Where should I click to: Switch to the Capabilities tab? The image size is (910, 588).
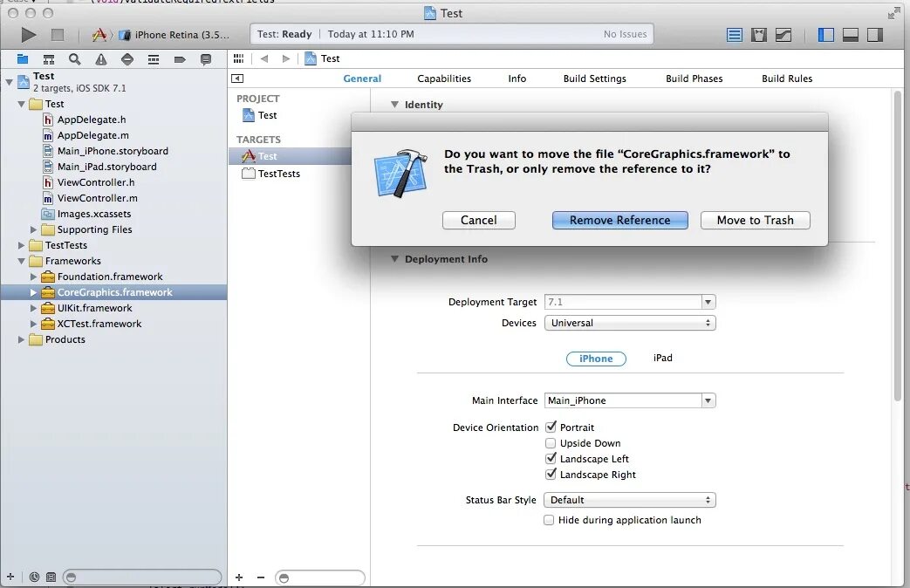tap(444, 79)
